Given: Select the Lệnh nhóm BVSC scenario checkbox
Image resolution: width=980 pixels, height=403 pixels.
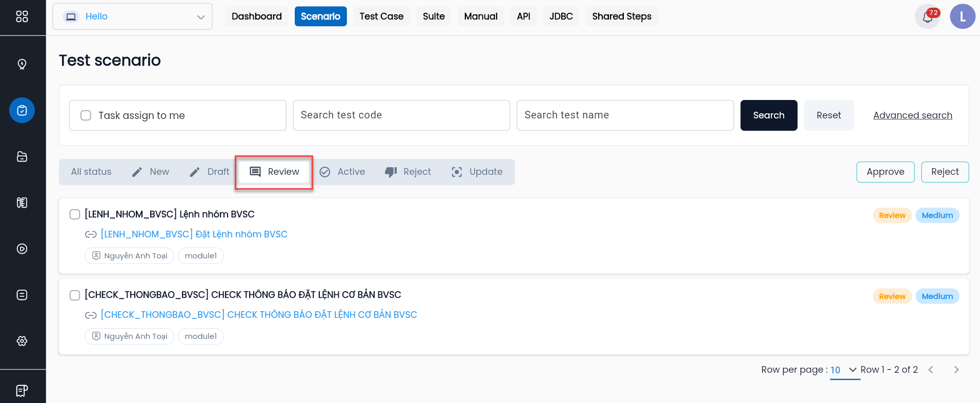Looking at the screenshot, I should (x=75, y=214).
